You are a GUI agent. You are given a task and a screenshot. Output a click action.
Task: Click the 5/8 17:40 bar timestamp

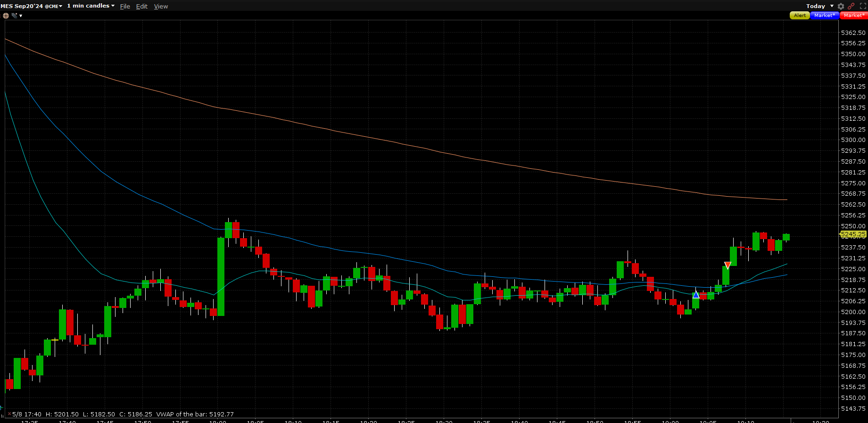pos(27,415)
